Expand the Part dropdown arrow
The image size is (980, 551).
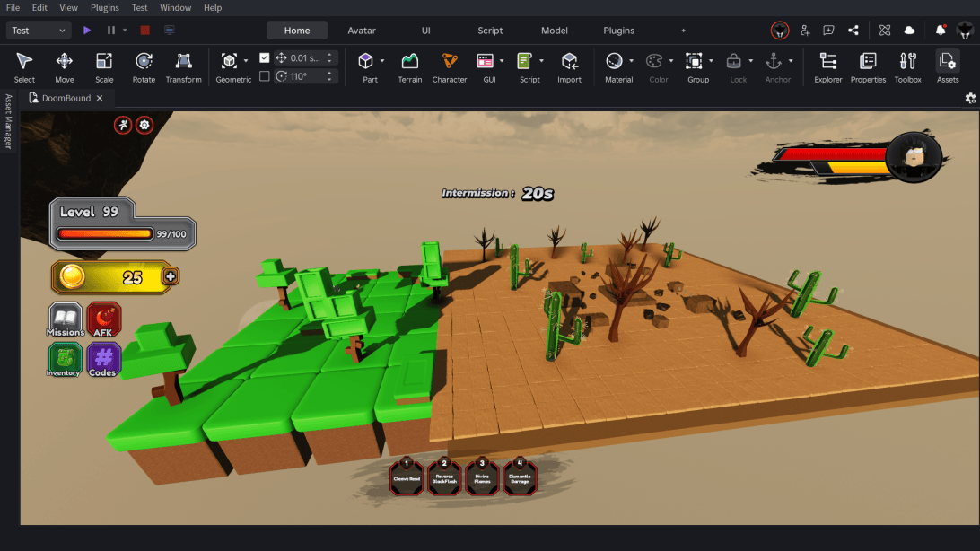point(382,61)
